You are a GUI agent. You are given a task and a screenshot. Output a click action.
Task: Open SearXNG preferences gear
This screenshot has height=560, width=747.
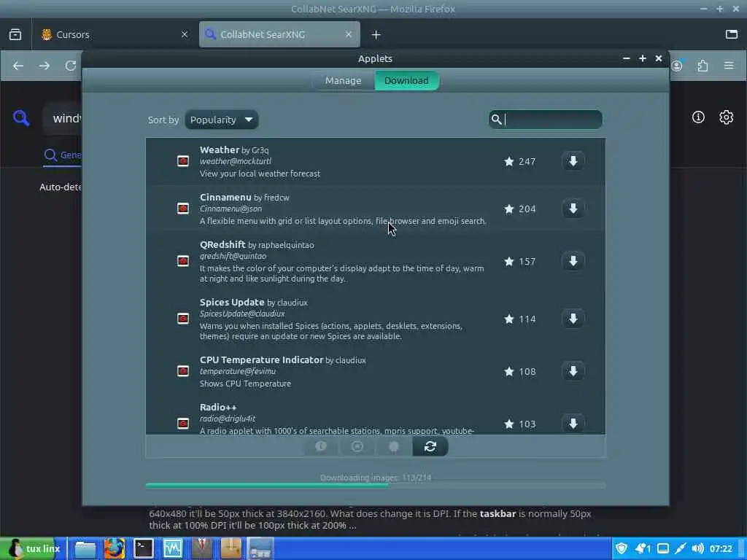(726, 117)
